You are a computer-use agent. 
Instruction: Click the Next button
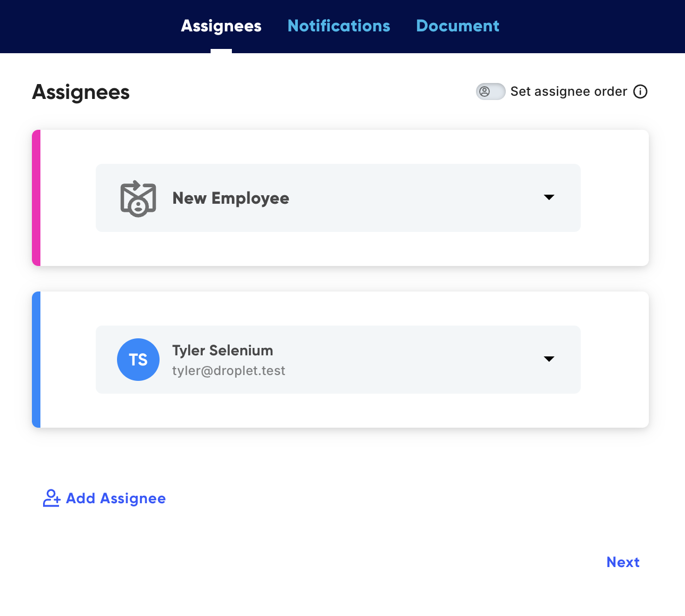pyautogui.click(x=623, y=562)
